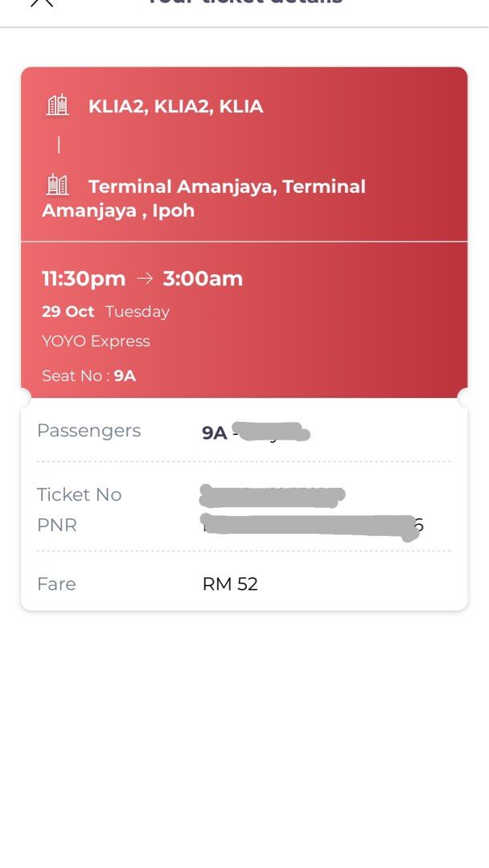Select the 11:30pm departure time
The height and width of the screenshot is (868, 489).
80,278
